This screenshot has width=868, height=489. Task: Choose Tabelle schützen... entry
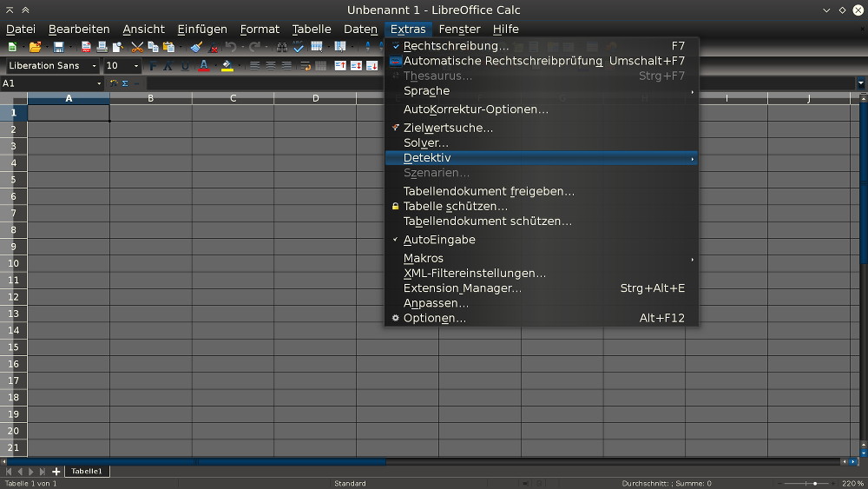(542, 206)
